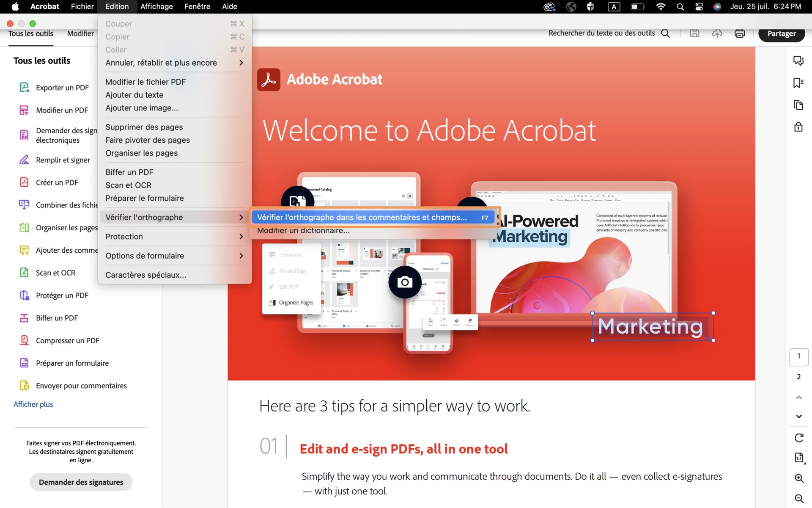Open the Scan et OCR tool
Image resolution: width=812 pixels, height=508 pixels.
pyautogui.click(x=55, y=273)
